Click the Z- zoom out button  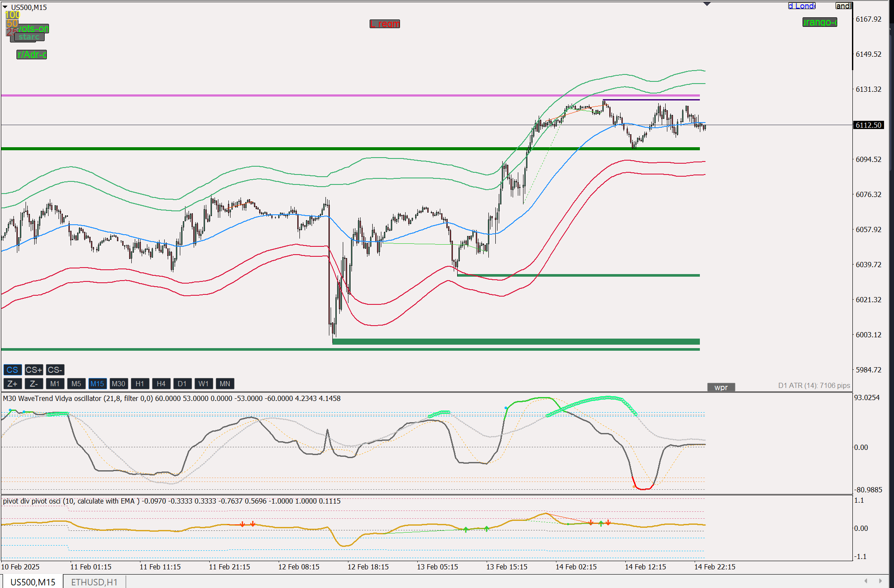point(33,384)
